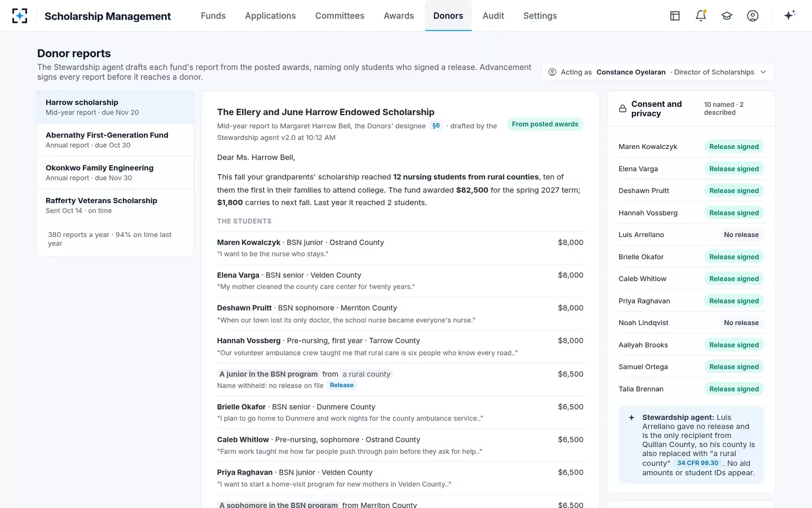Click the Scholarship Management logo icon

tap(20, 16)
